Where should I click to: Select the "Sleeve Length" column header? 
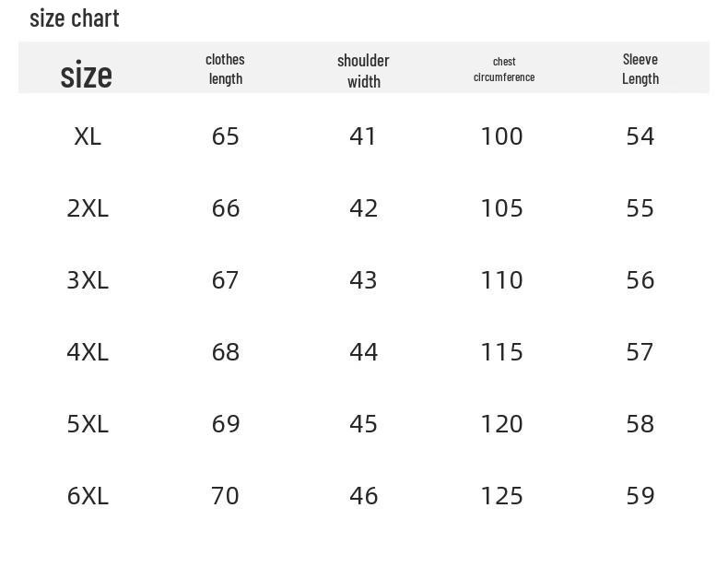[640, 69]
